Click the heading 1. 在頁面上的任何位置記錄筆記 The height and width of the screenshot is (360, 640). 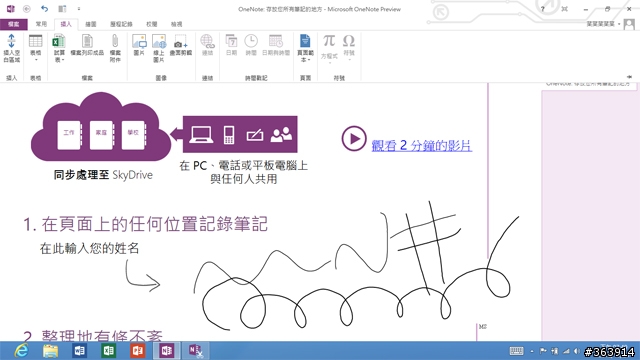click(x=145, y=224)
